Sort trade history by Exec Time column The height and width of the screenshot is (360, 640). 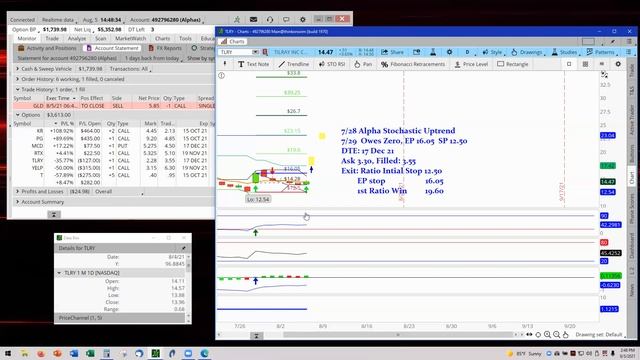(60, 98)
